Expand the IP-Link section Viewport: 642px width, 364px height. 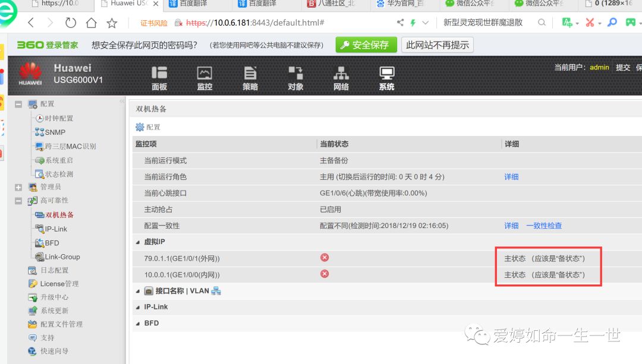tap(138, 307)
